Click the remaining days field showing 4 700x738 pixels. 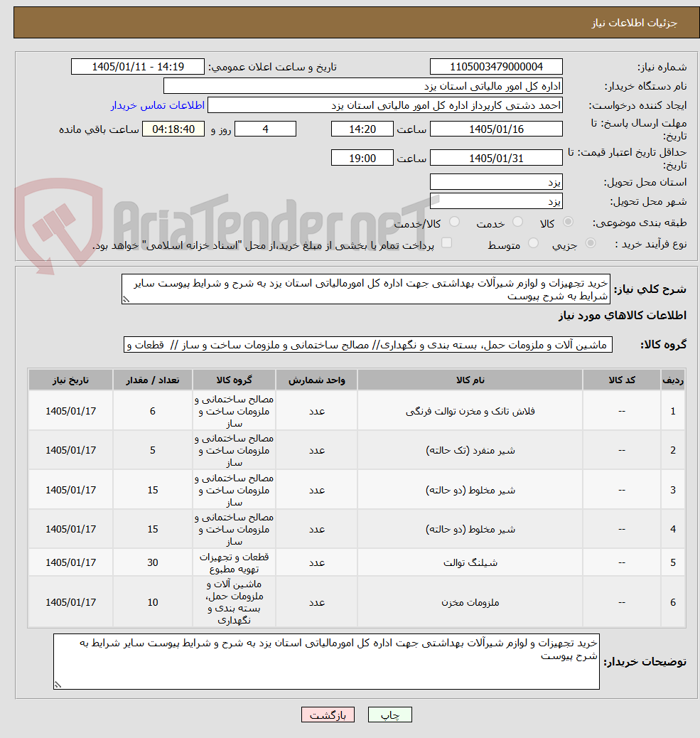pyautogui.click(x=265, y=129)
